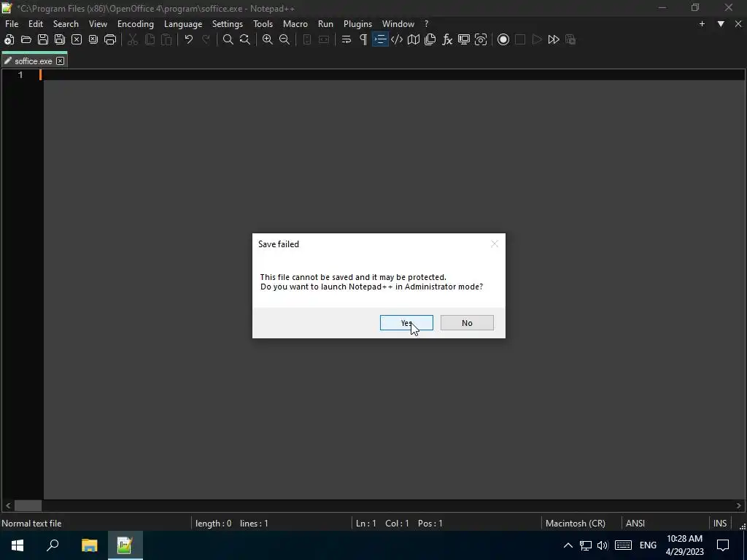Open the File menu
This screenshot has width=747, height=560.
pos(12,24)
